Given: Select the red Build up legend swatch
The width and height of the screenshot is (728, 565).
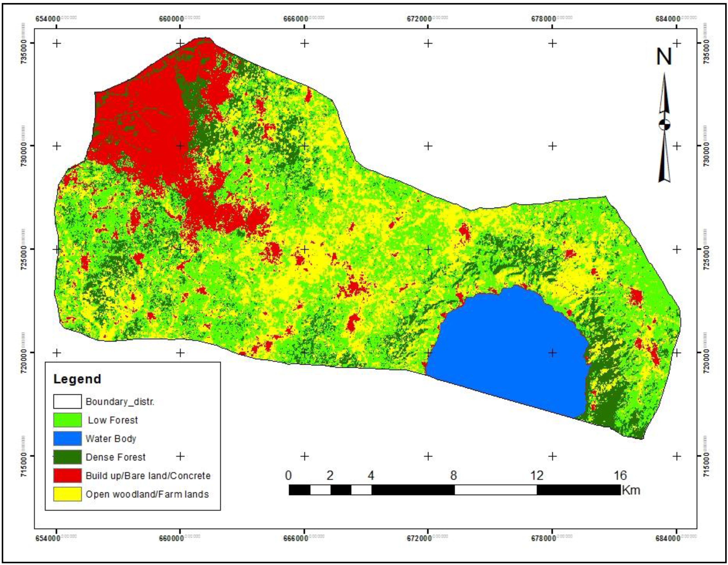Looking at the screenshot, I should 67,475.
